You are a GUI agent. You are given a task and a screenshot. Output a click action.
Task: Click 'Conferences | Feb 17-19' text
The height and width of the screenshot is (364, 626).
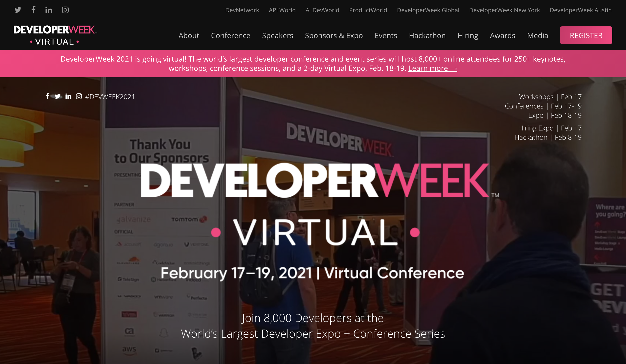(543, 106)
